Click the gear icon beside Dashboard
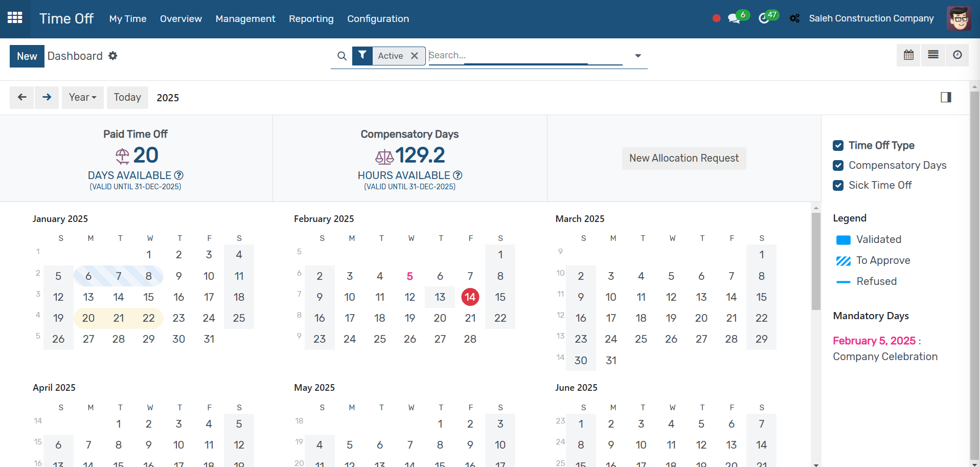 113,56
